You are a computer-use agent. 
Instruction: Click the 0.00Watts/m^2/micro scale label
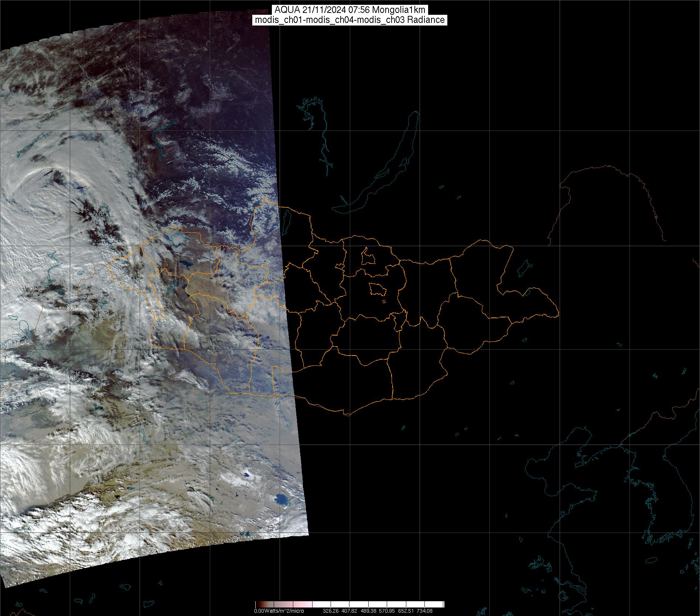pyautogui.click(x=279, y=611)
